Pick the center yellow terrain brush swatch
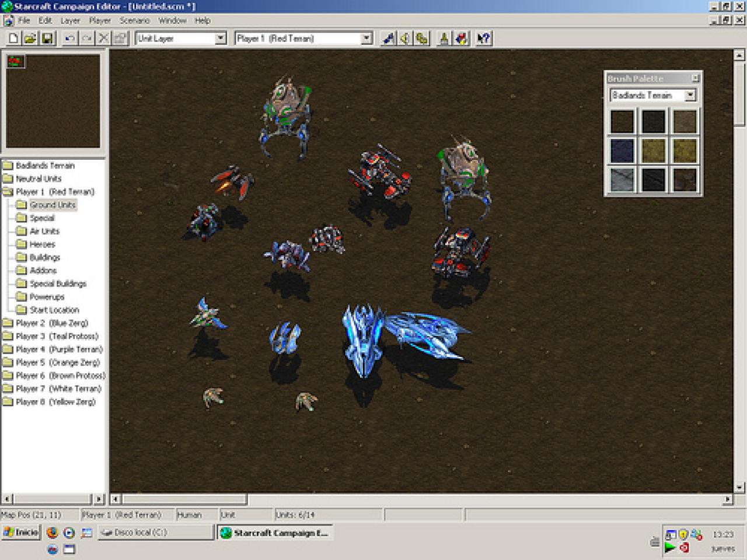This screenshot has height=560, width=747. coord(653,150)
